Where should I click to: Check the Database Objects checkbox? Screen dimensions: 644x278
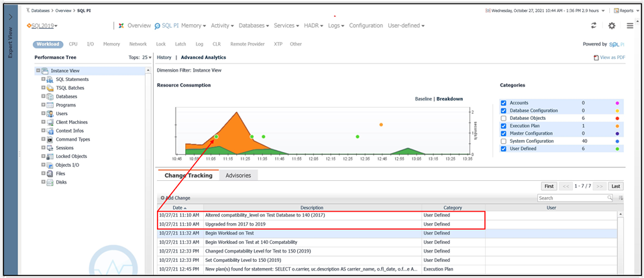504,118
